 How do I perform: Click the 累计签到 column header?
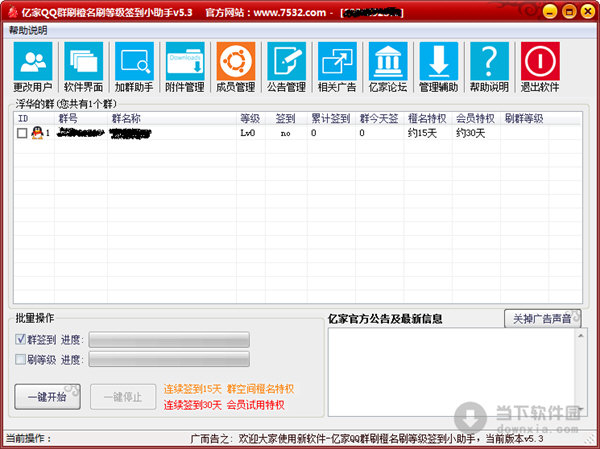[331, 119]
